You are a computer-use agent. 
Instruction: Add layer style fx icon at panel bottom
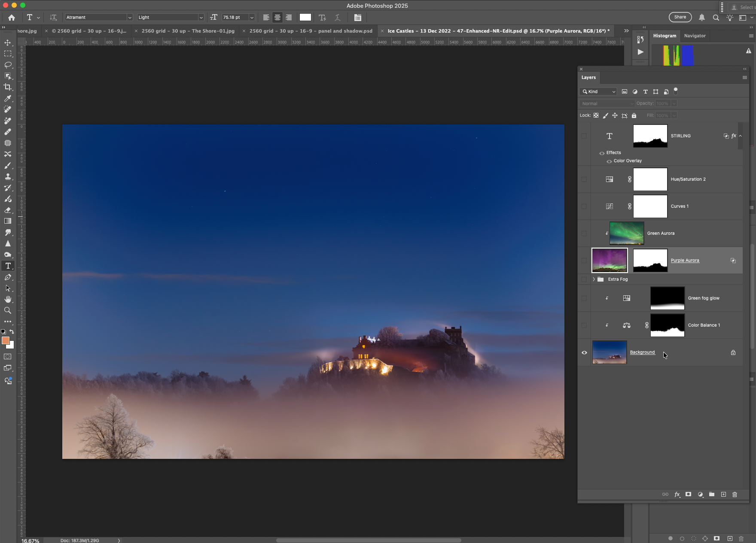[677, 494]
